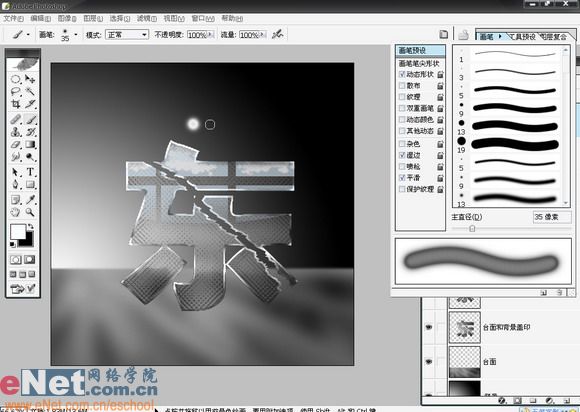Open the brush preset picker arrow
580x412 pixels.
(x=76, y=35)
